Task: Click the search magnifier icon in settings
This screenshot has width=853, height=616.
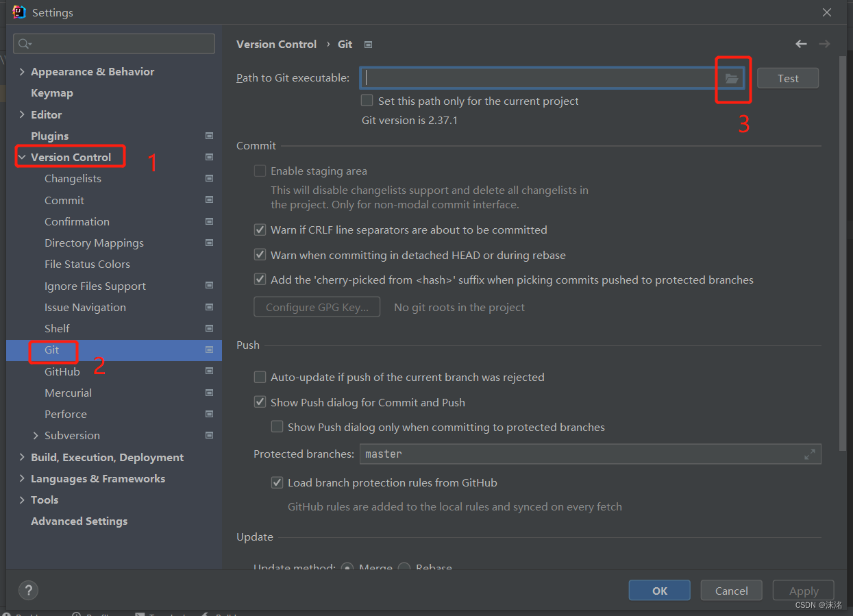Action: pyautogui.click(x=25, y=44)
